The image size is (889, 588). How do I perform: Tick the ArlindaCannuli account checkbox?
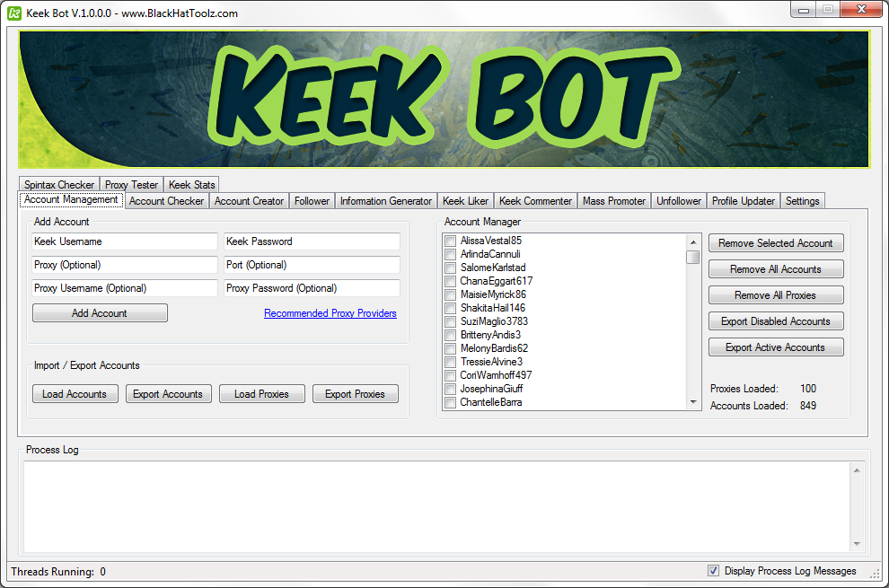(x=450, y=254)
